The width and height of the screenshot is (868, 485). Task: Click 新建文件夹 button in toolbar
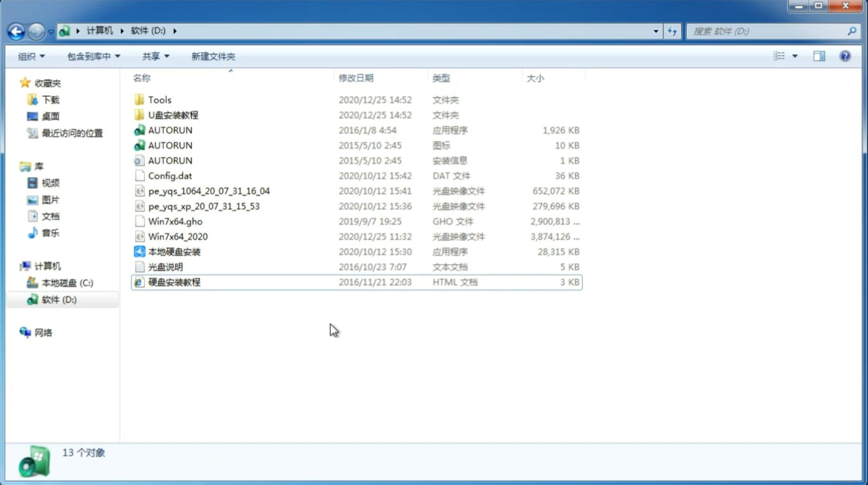pyautogui.click(x=214, y=56)
